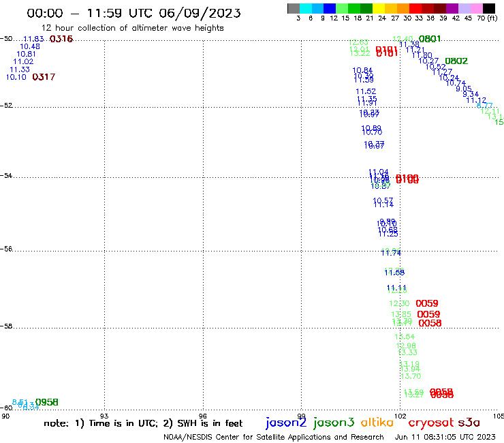Screen dimensions: 504x443
Task: Click the purple swatch in the color scale
Action: 452,8
